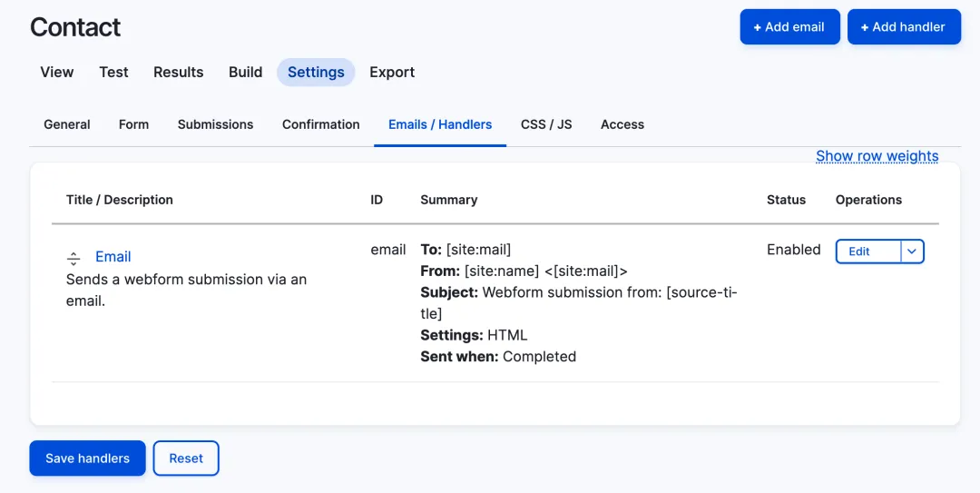This screenshot has height=493, width=980.
Task: Select the Settings tab
Action: 316,72
